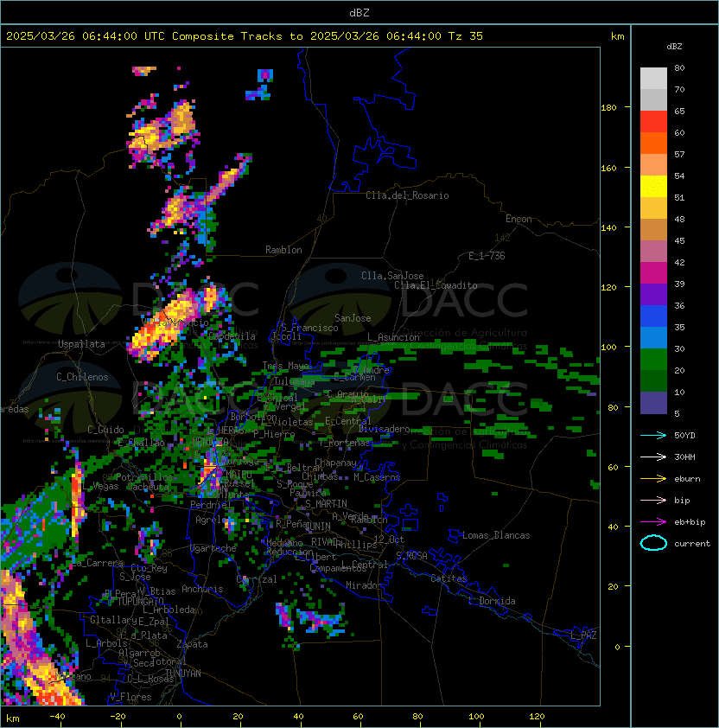Select the 'Phillips' map label
The width and height of the screenshot is (719, 728).
tap(356, 545)
